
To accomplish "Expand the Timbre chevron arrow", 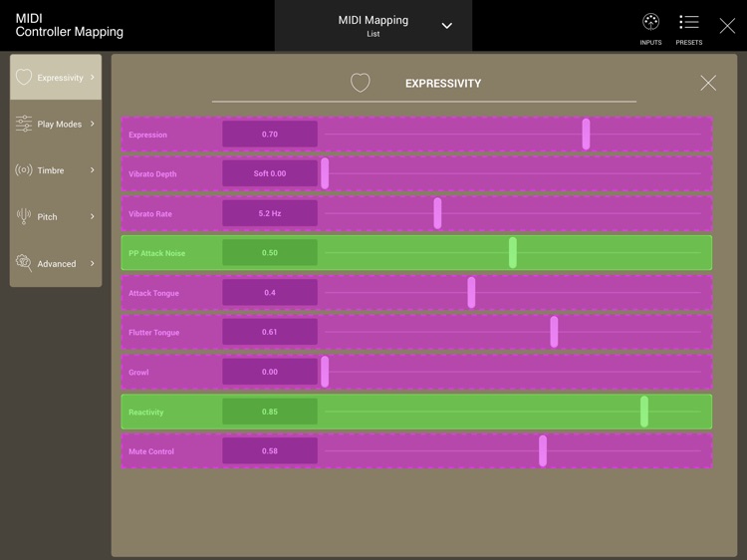I will pyautogui.click(x=93, y=169).
